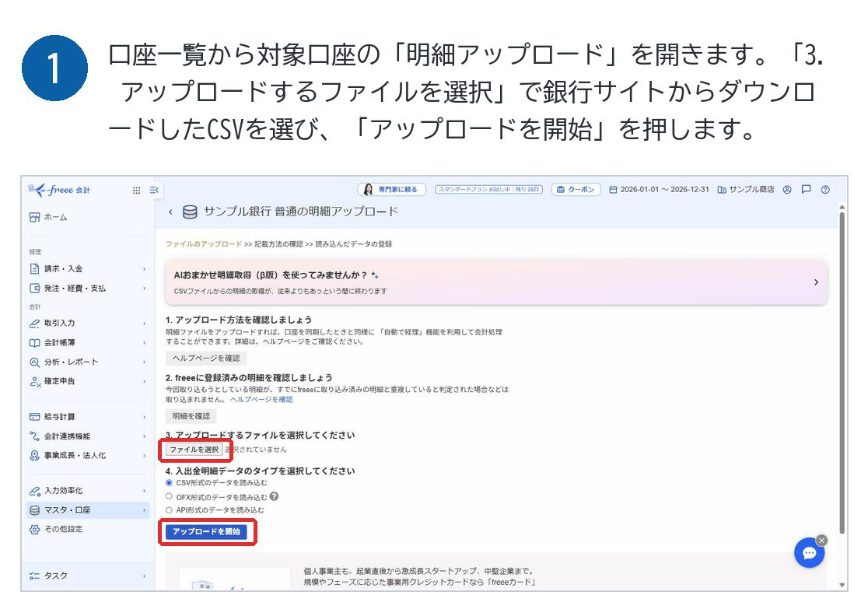The width and height of the screenshot is (868, 616).
Task: Open the fiscal period 2026-01-01 selector
Action: coord(659,190)
